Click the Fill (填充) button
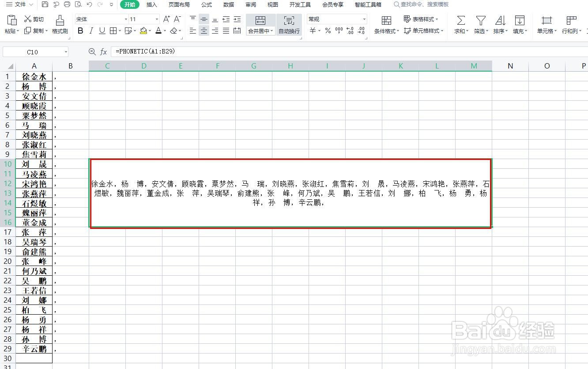Viewport: 588px width, 369px height. 520,24
